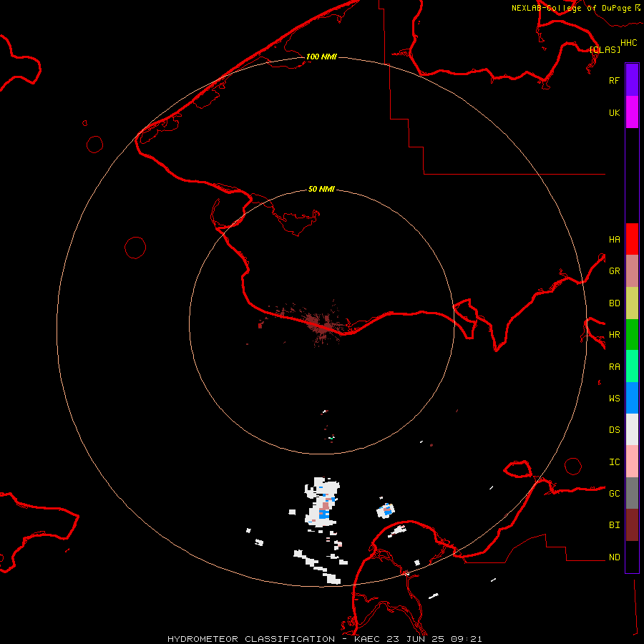The image size is (644, 644).
Task: Click the '50 NMI' range ring label
Action: tap(321, 189)
